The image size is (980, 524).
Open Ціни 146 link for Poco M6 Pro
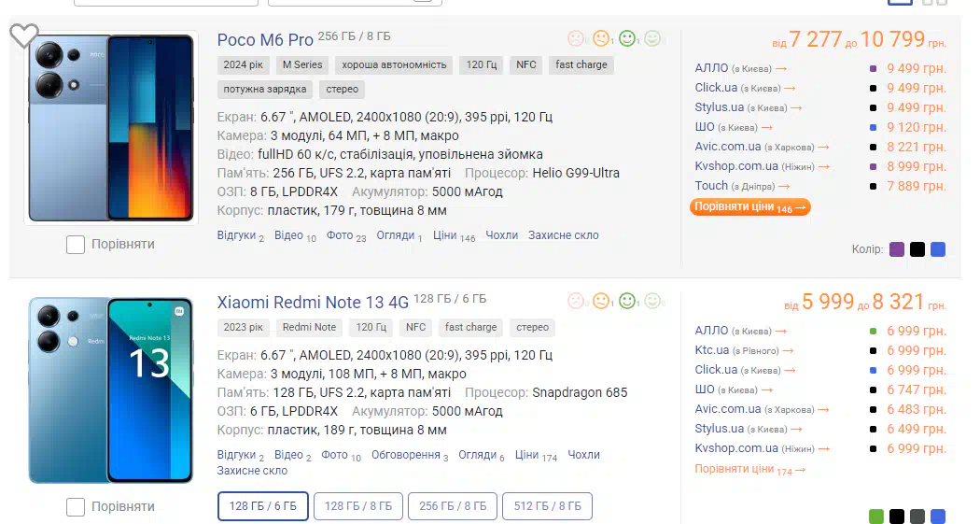(455, 235)
